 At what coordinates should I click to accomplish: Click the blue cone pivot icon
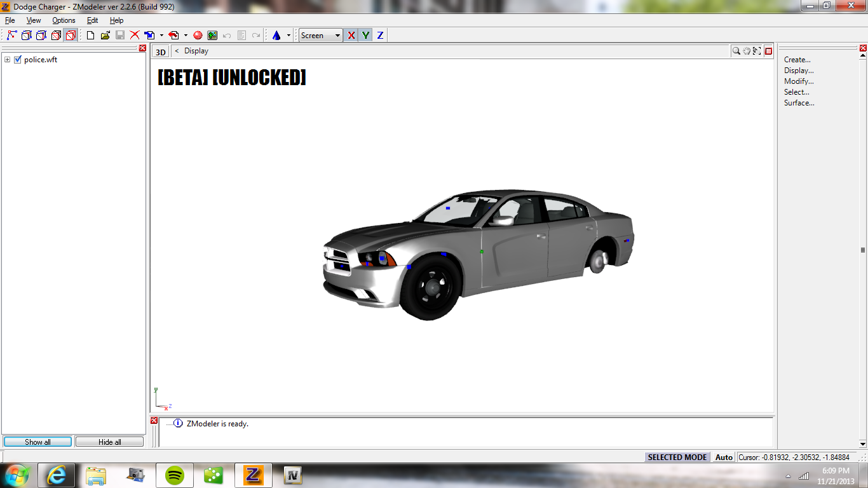(x=276, y=36)
